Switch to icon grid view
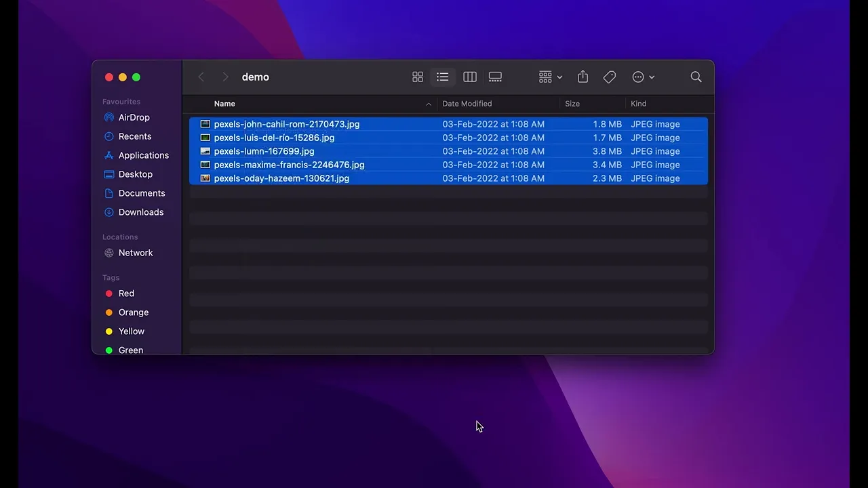 click(418, 77)
